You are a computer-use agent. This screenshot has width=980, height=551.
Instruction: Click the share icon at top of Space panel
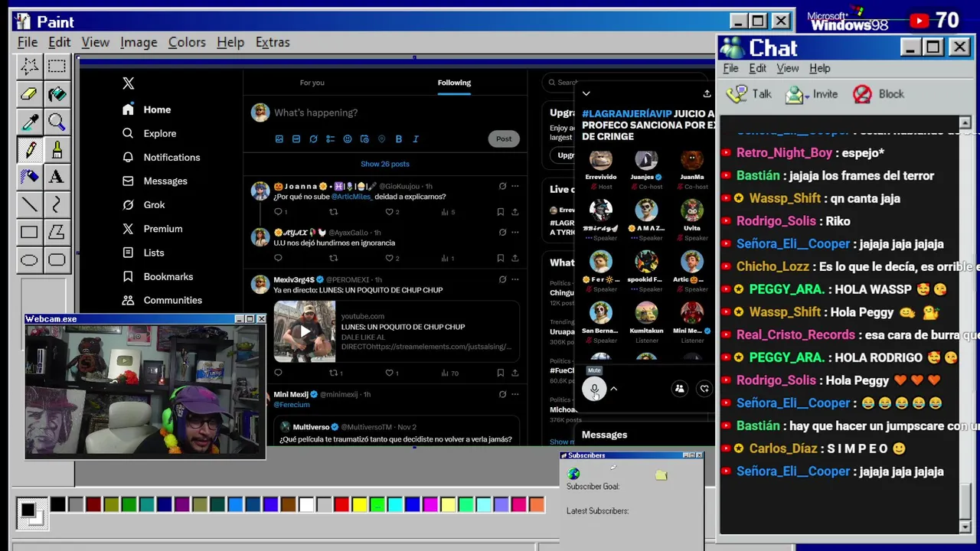coord(707,93)
